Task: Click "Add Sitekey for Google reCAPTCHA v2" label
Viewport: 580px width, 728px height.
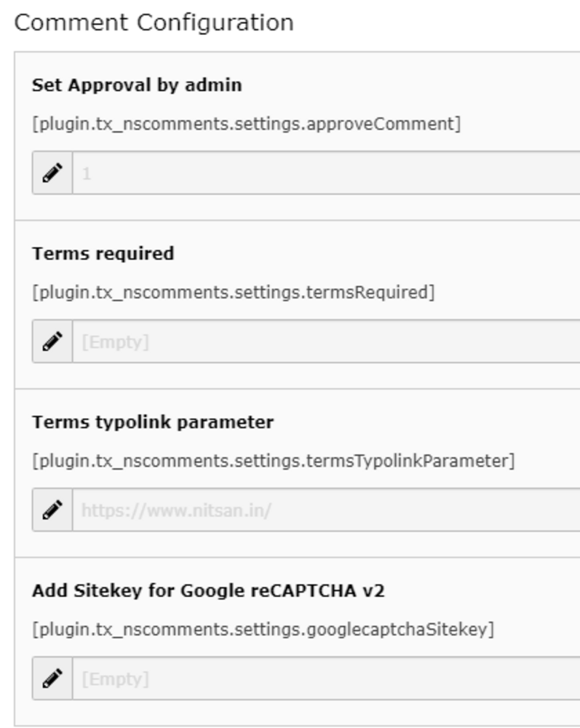Action: [x=208, y=591]
